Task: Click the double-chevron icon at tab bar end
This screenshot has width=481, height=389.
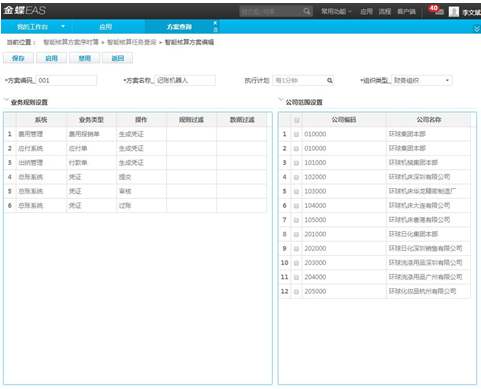Action: [477, 29]
